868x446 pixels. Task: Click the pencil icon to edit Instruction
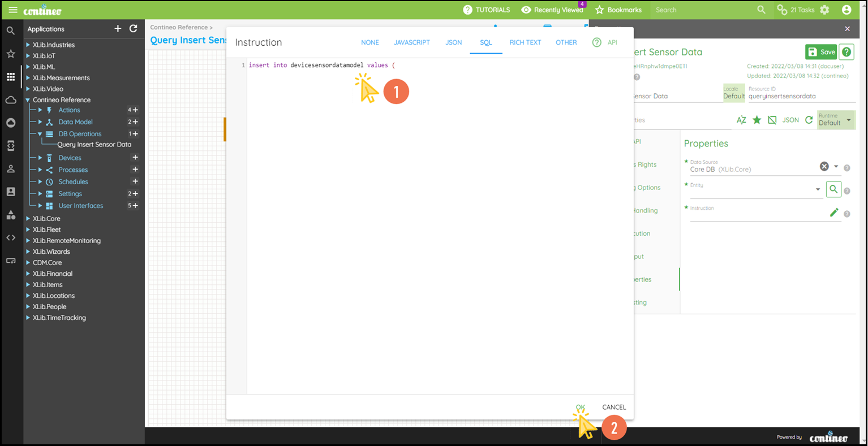click(833, 213)
